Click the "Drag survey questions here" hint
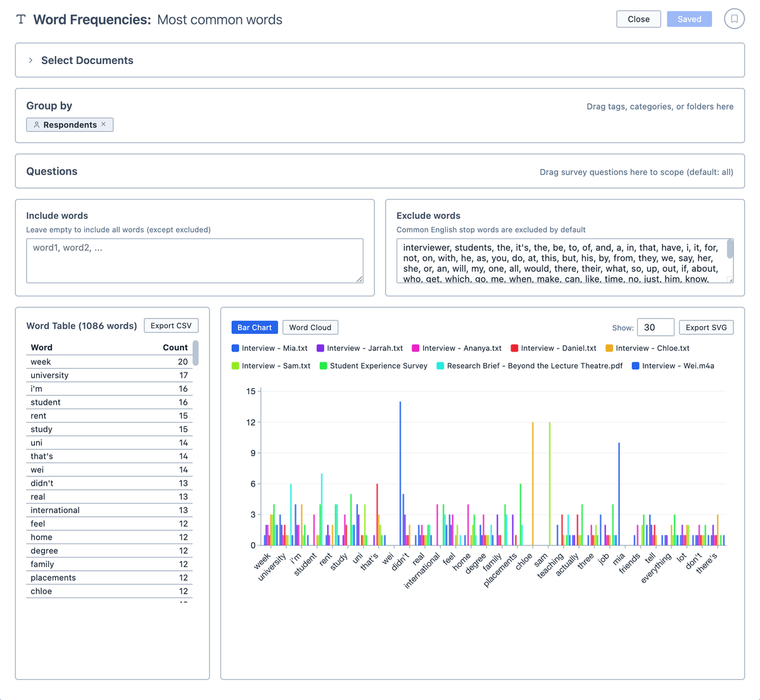This screenshot has height=700, width=760. pyautogui.click(x=636, y=172)
